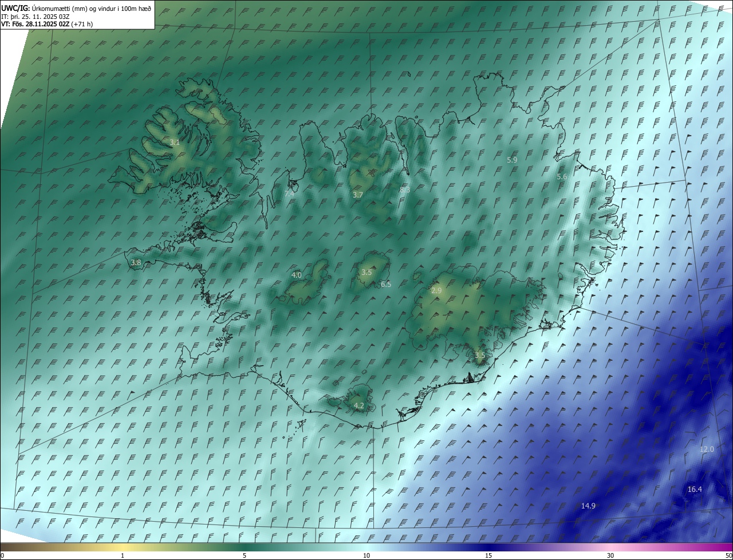Click the colorbar tick label 10
The image size is (733, 560).
tap(366, 555)
